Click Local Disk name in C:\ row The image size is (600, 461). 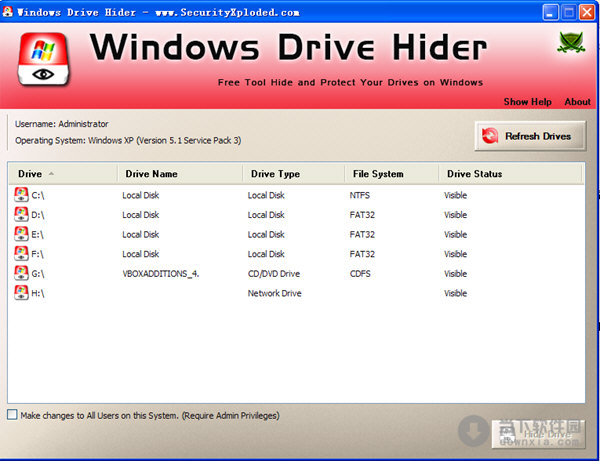[x=140, y=195]
